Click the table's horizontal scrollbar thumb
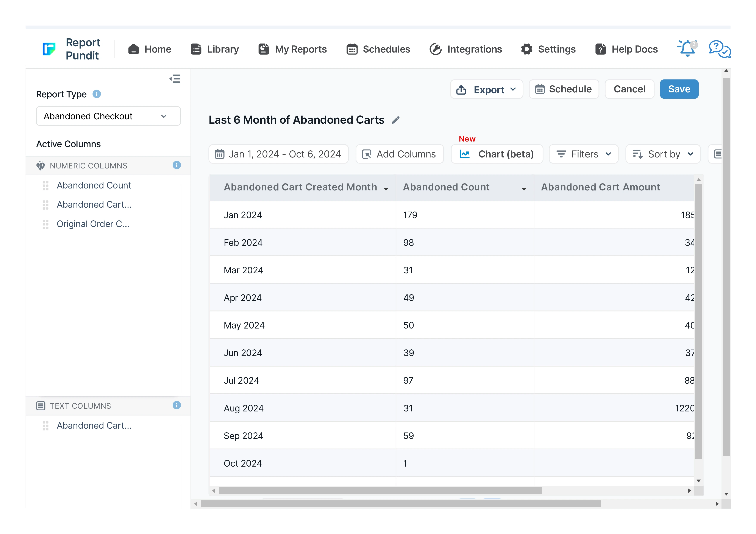 380,490
